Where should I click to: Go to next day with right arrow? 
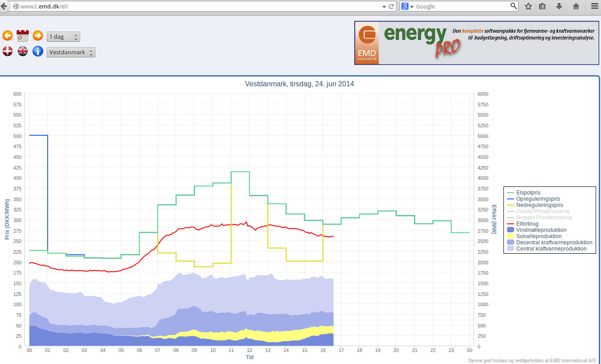point(38,36)
